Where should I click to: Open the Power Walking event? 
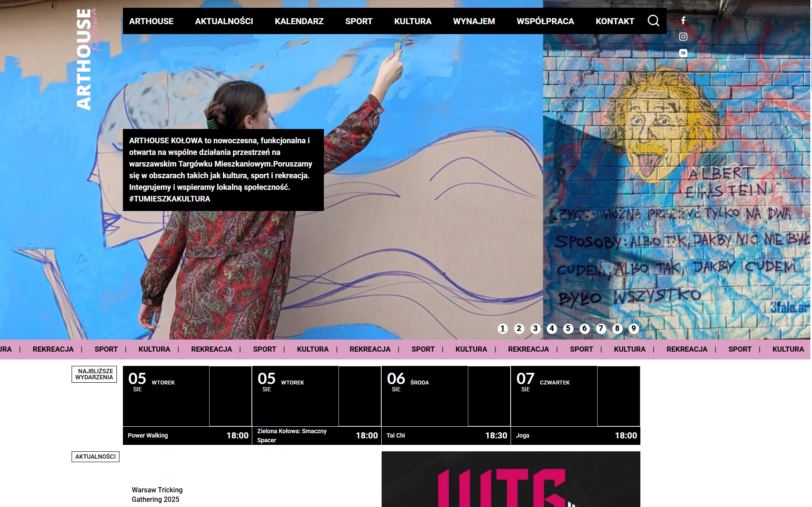click(148, 435)
